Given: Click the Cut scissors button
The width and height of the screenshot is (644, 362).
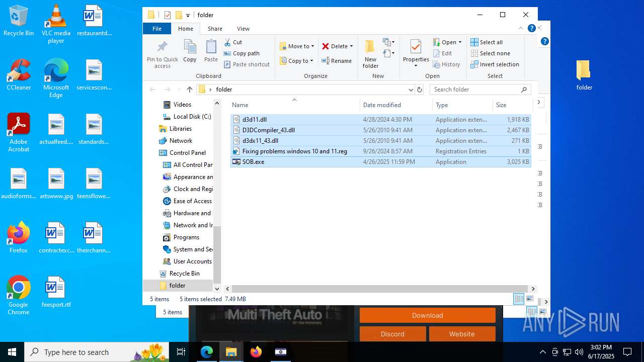Looking at the screenshot, I should click(233, 42).
